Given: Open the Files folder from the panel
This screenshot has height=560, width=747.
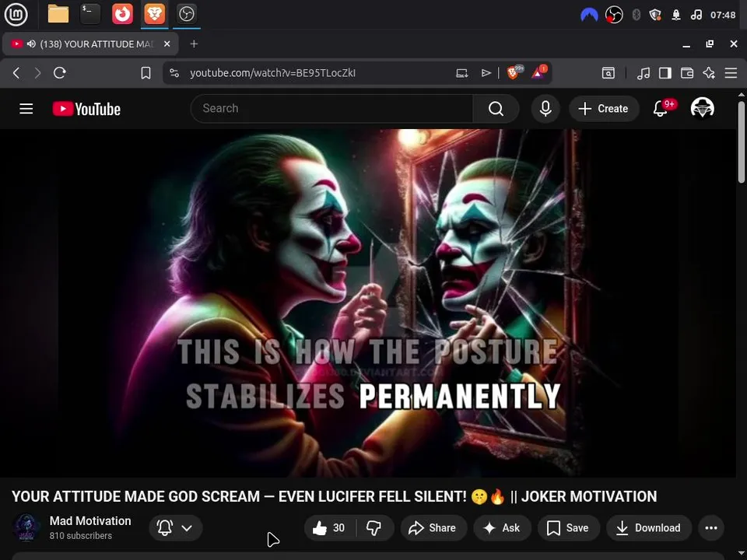Looking at the screenshot, I should [58, 14].
